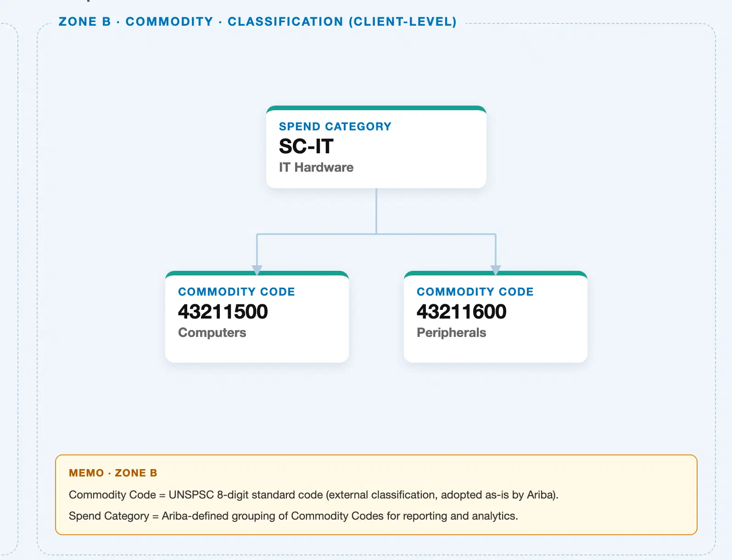Click the Zone B commodity classification heading
Screen dimensions: 732x560
click(257, 22)
